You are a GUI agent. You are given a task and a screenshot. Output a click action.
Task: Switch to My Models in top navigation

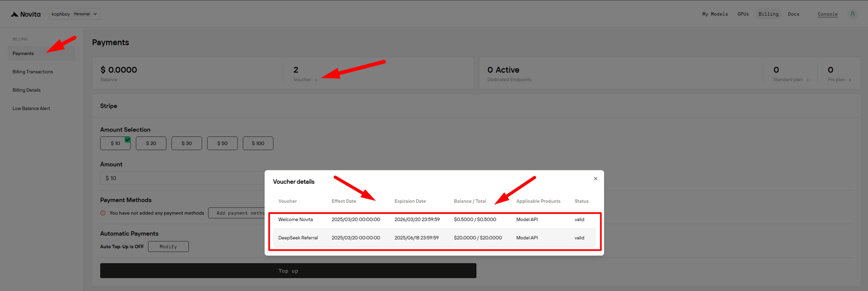pyautogui.click(x=715, y=14)
